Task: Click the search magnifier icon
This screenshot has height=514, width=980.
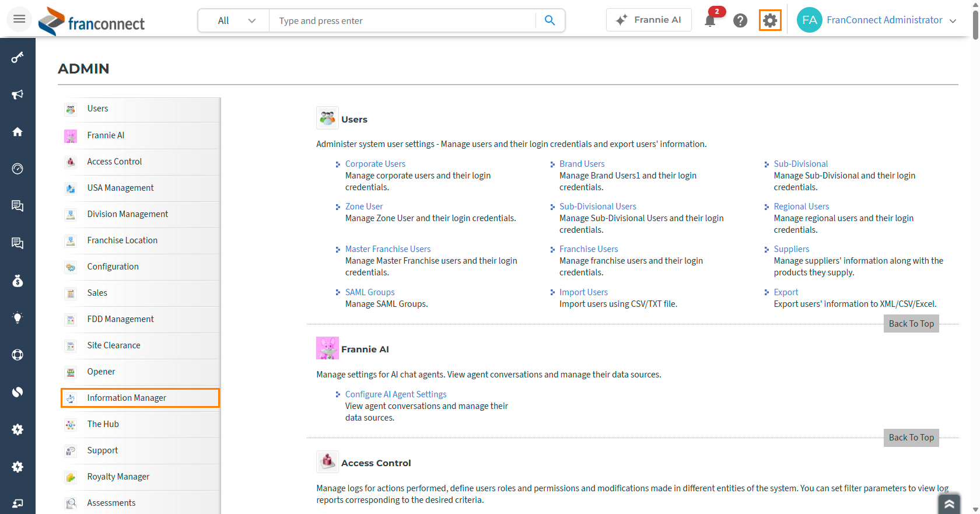Action: point(549,20)
